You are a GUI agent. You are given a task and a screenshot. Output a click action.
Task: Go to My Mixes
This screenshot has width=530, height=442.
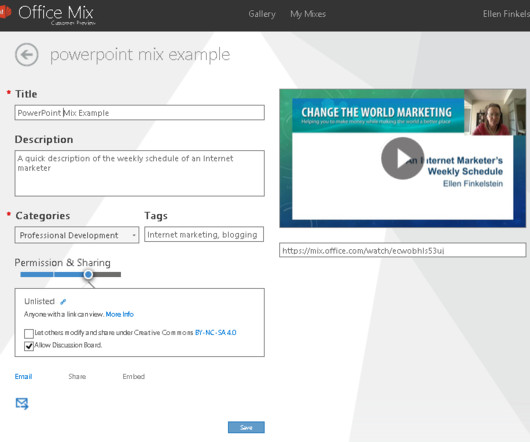pos(308,14)
